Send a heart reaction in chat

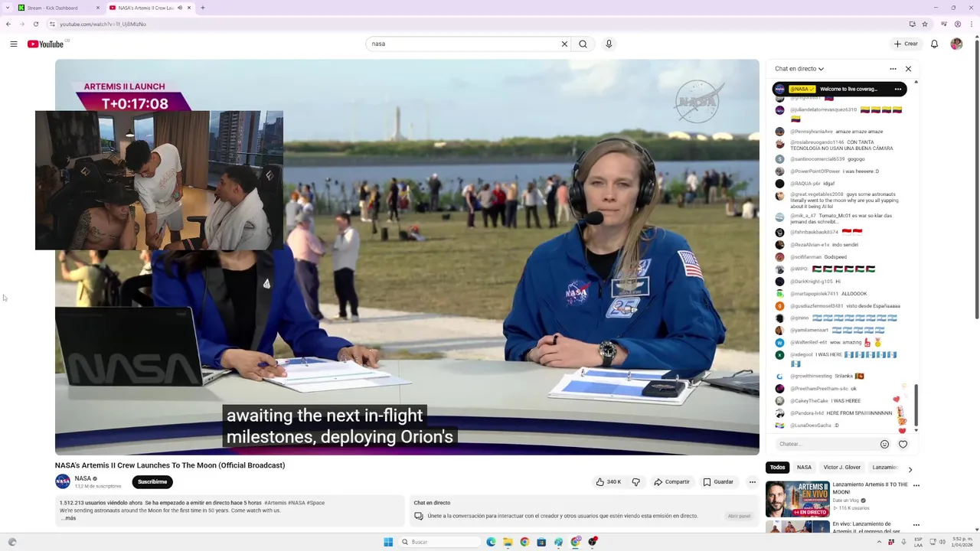903,444
